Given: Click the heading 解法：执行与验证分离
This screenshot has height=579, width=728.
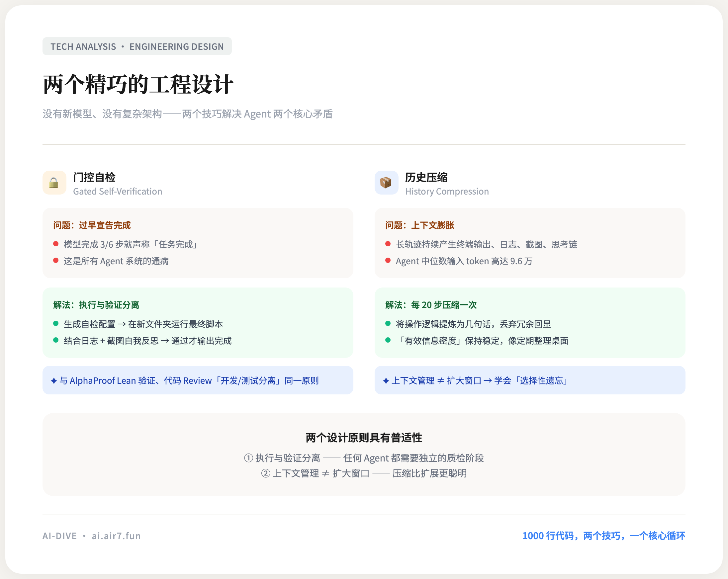Looking at the screenshot, I should pyautogui.click(x=96, y=305).
